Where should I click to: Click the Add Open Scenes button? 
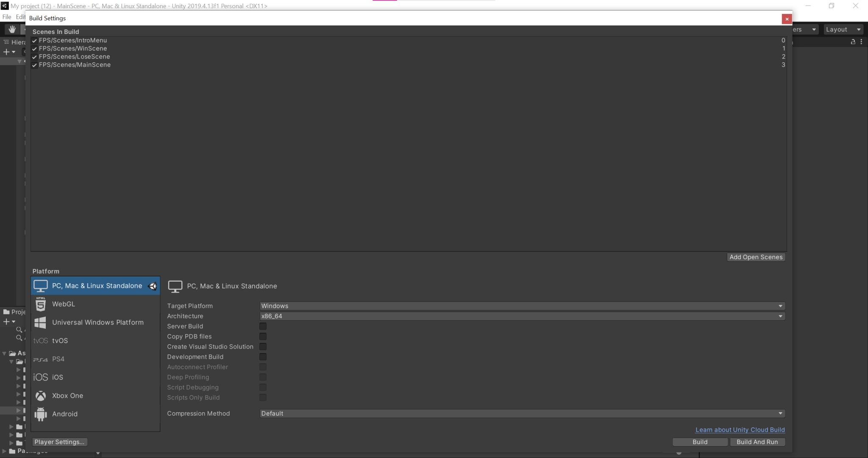[x=755, y=257]
